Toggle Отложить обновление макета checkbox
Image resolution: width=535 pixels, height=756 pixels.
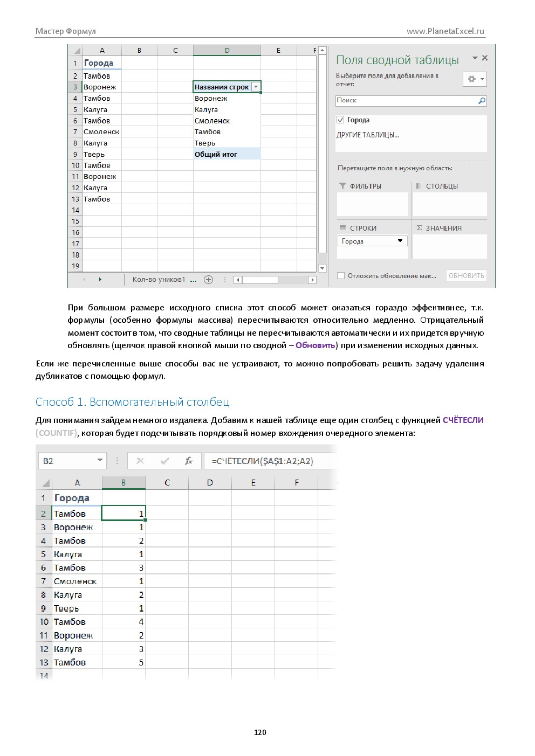(x=341, y=276)
